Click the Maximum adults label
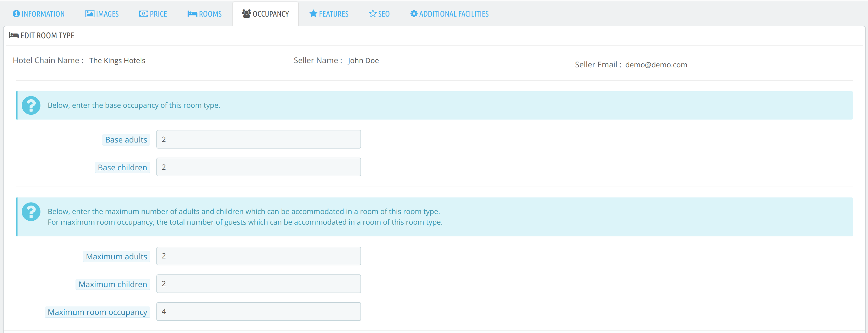This screenshot has width=868, height=333. click(116, 257)
